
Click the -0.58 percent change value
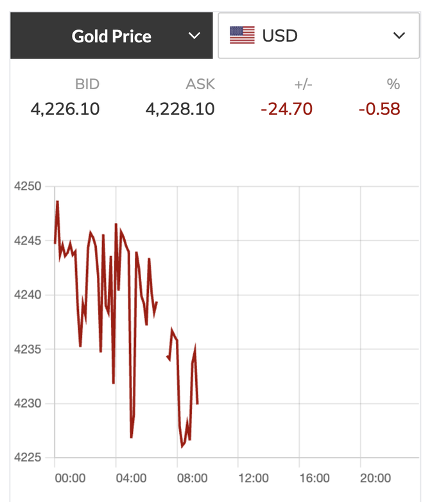(379, 109)
